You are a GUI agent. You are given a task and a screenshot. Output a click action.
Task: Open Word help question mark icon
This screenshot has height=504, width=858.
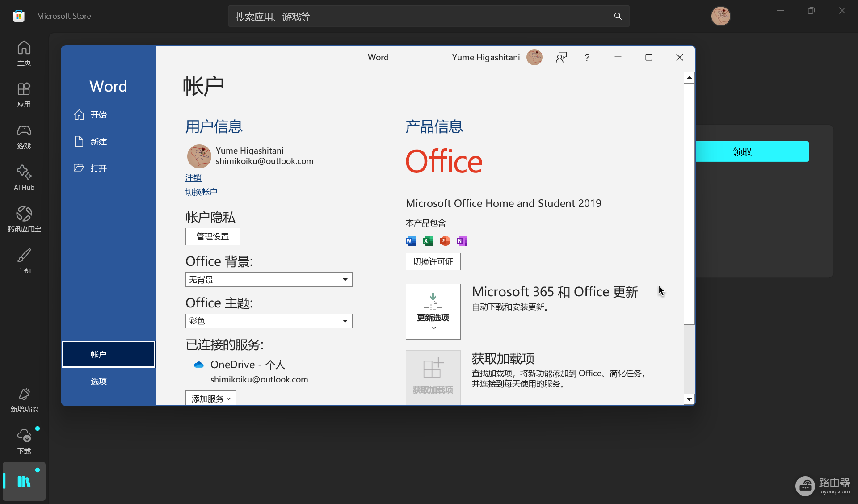point(587,57)
